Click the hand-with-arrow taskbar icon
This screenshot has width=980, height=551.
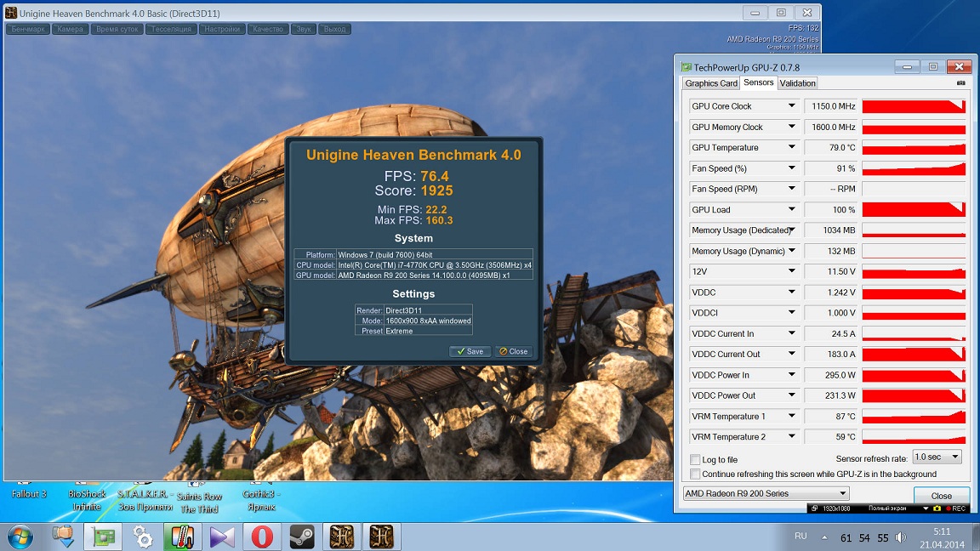pyautogui.click(x=63, y=537)
